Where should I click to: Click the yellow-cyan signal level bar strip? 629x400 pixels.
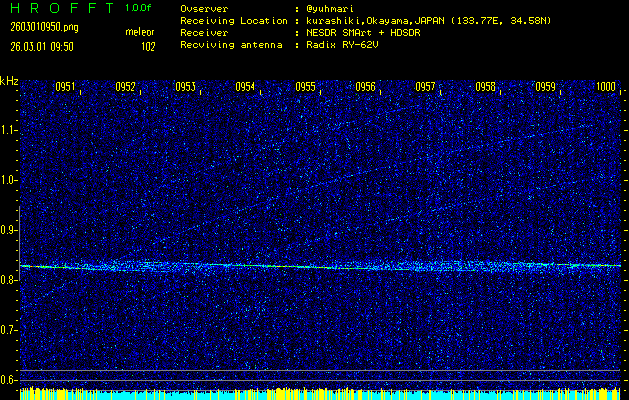tap(321, 394)
